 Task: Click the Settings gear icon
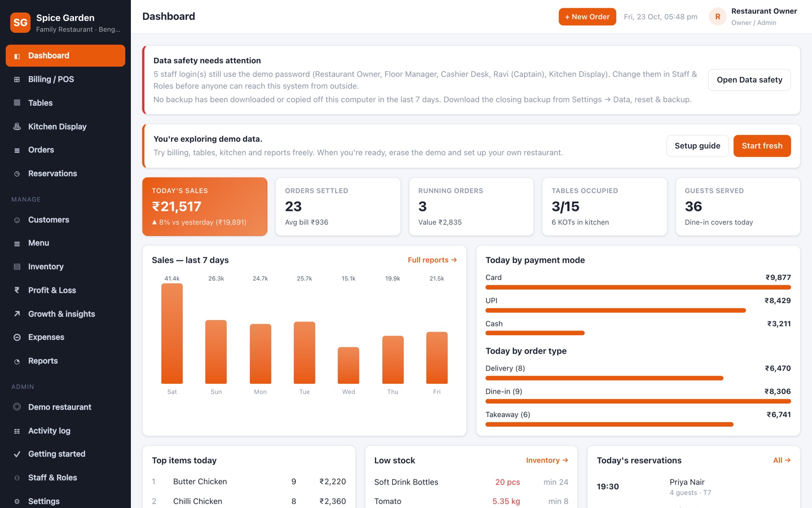(x=17, y=501)
